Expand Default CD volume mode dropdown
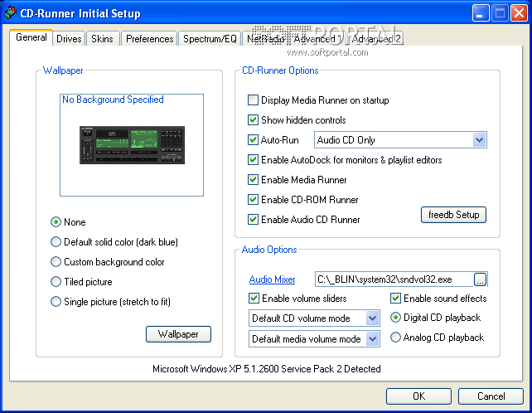The width and height of the screenshot is (532, 413). coord(314,318)
